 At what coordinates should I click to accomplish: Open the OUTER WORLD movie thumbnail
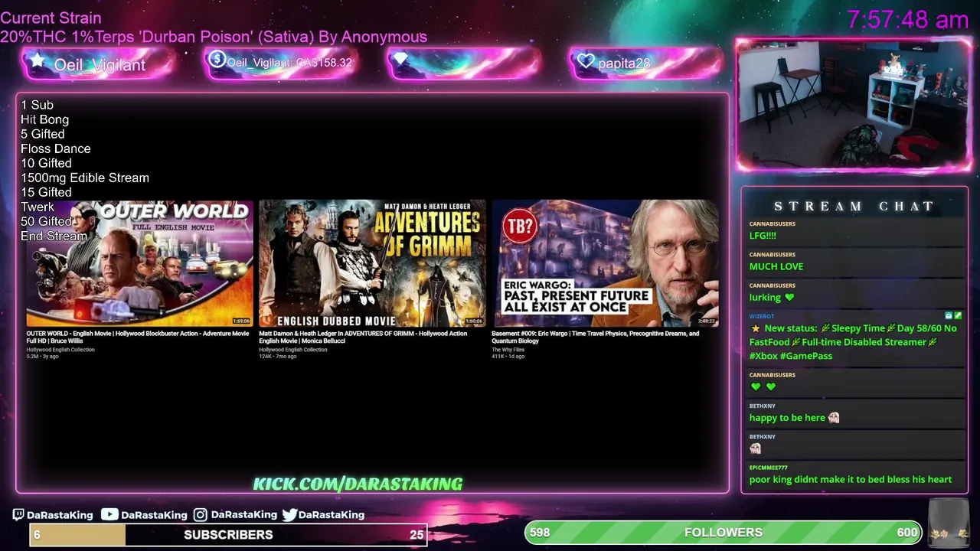click(139, 264)
